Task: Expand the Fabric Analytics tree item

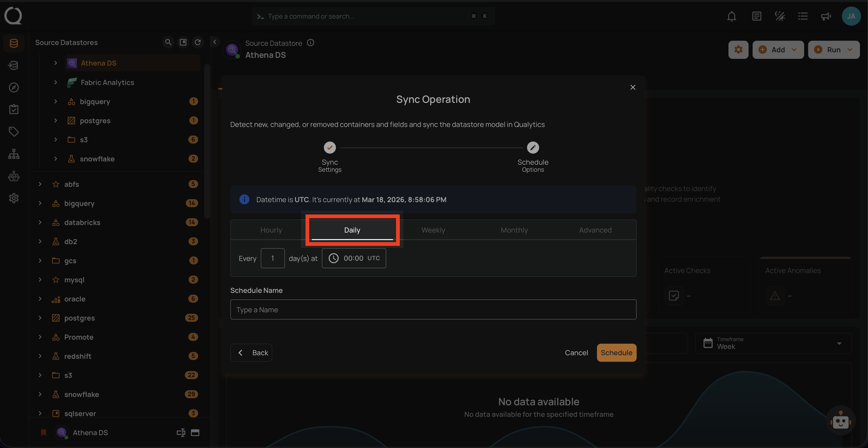Action: [56, 82]
